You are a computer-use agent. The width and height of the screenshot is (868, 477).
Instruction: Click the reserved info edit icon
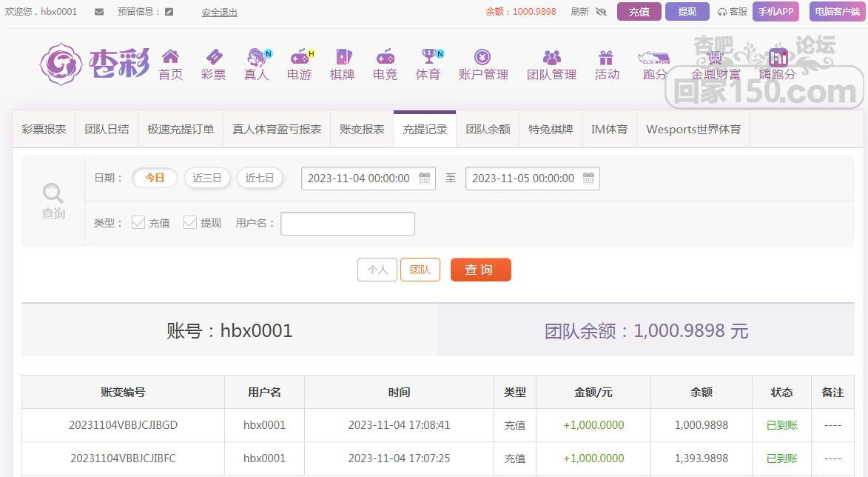[x=169, y=12]
